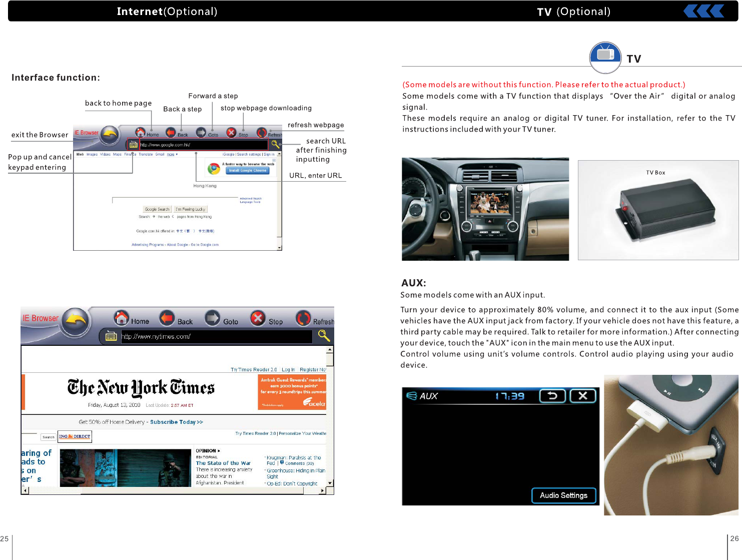Click scroll-up arrow on nytimes vertical scrollbar

[330, 350]
